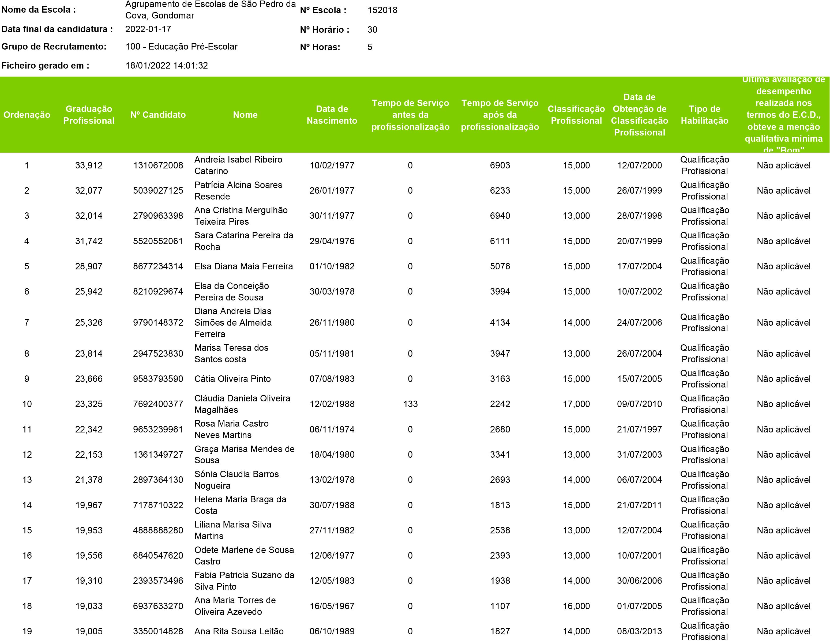Image resolution: width=830 pixels, height=644 pixels.
Task: Select candidate number 5039027125
Action: [x=158, y=190]
